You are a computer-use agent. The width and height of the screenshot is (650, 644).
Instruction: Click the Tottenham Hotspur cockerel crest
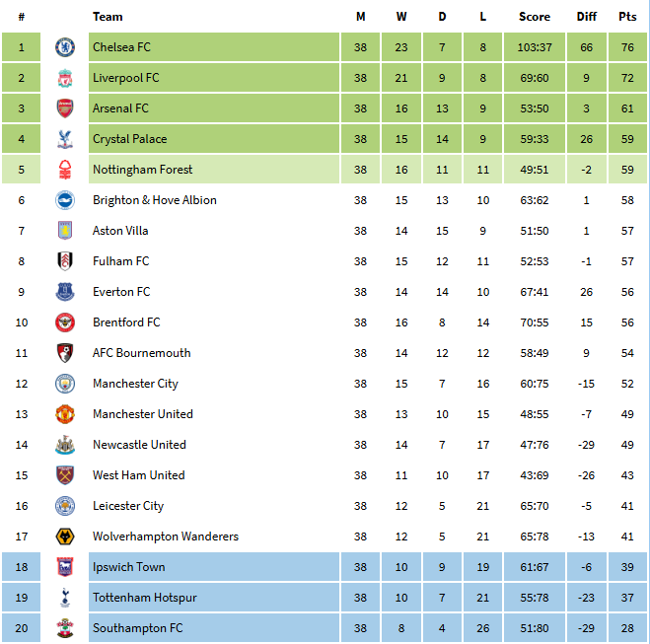click(x=65, y=598)
